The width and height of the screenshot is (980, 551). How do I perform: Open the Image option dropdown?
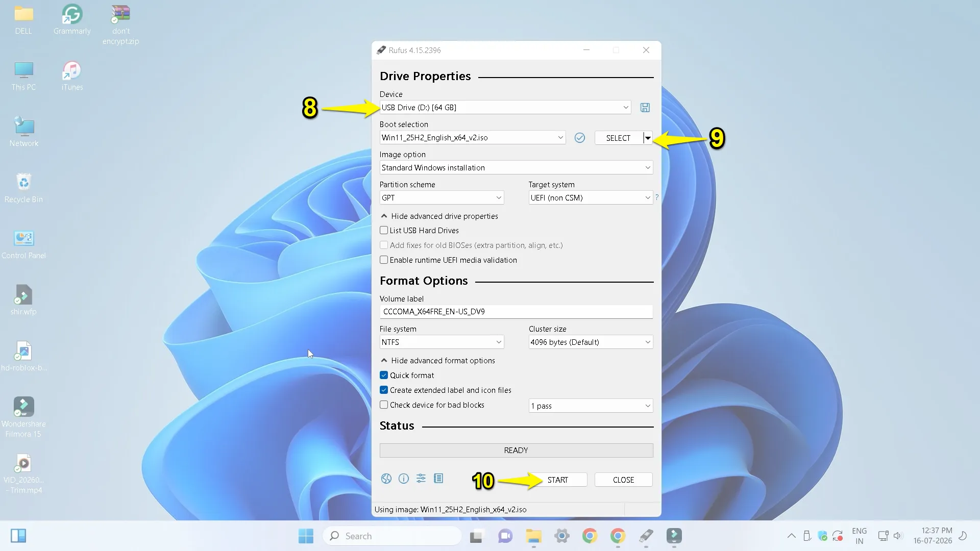tap(516, 168)
